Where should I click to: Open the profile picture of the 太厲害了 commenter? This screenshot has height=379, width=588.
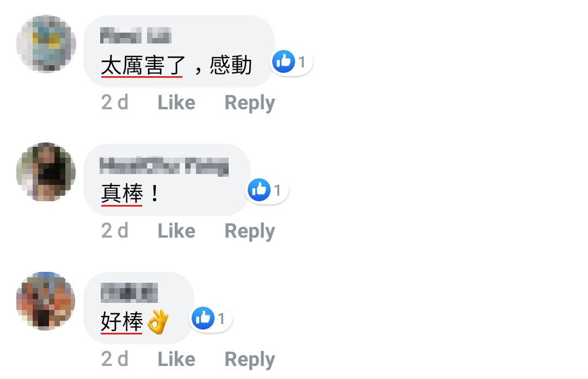[46, 44]
